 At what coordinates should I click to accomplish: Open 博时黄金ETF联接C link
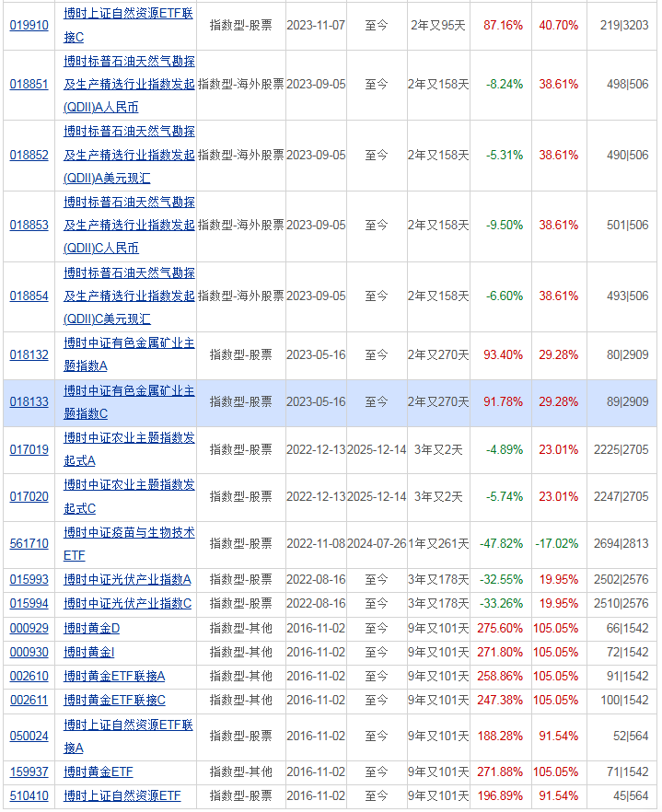tap(114, 701)
